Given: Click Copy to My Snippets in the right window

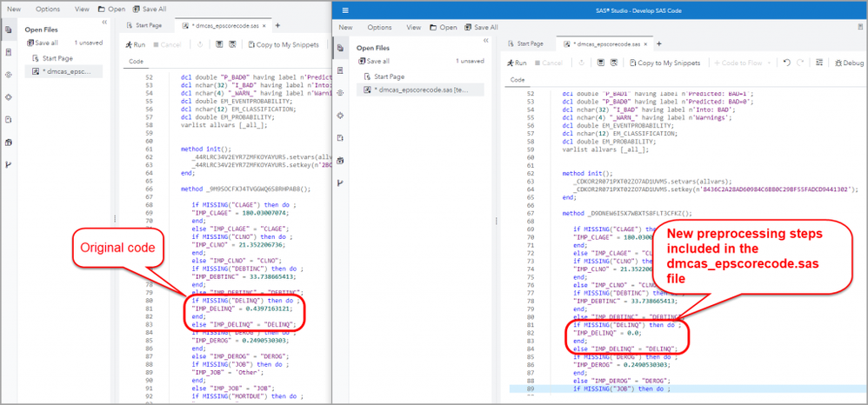Looking at the screenshot, I should pos(664,63).
